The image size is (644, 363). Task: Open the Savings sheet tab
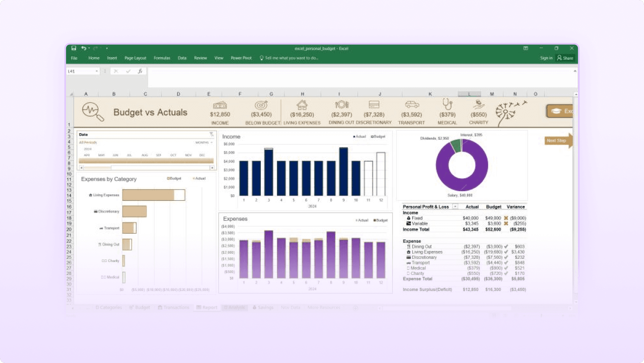click(263, 308)
